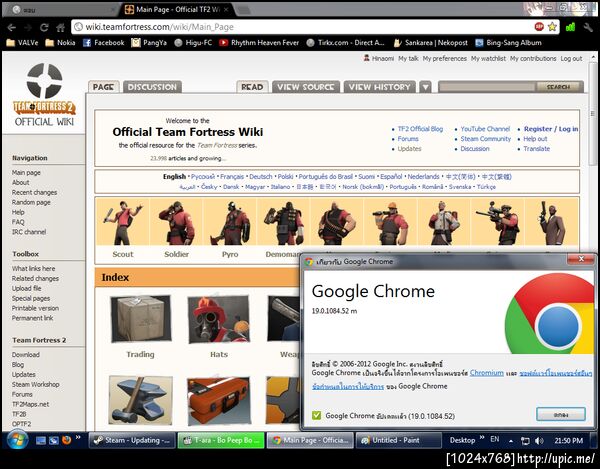Select the Demoman class portrait

[284, 223]
